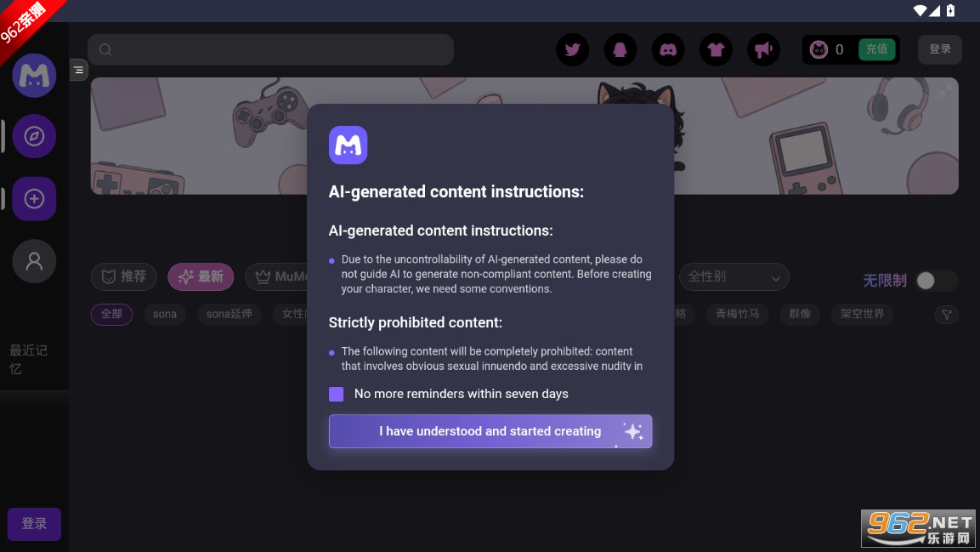Select the 青梅竹马 tag chip
This screenshot has height=552, width=980.
point(738,314)
